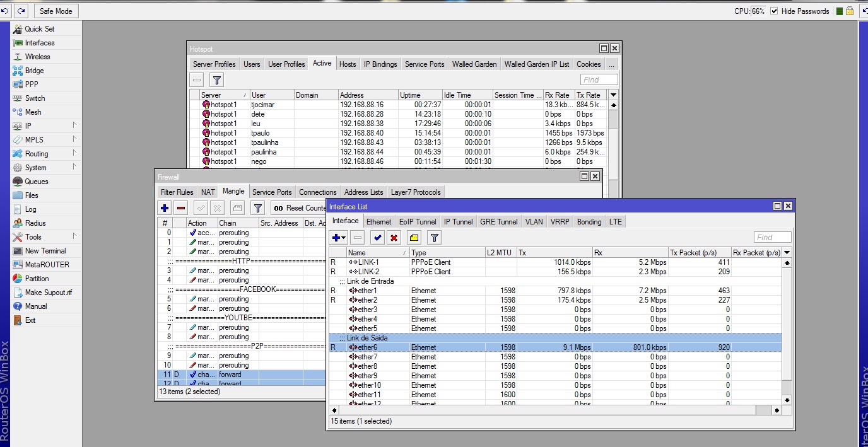The image size is (868, 447).
Task: Click the Find field in the Interface List
Action: click(772, 238)
